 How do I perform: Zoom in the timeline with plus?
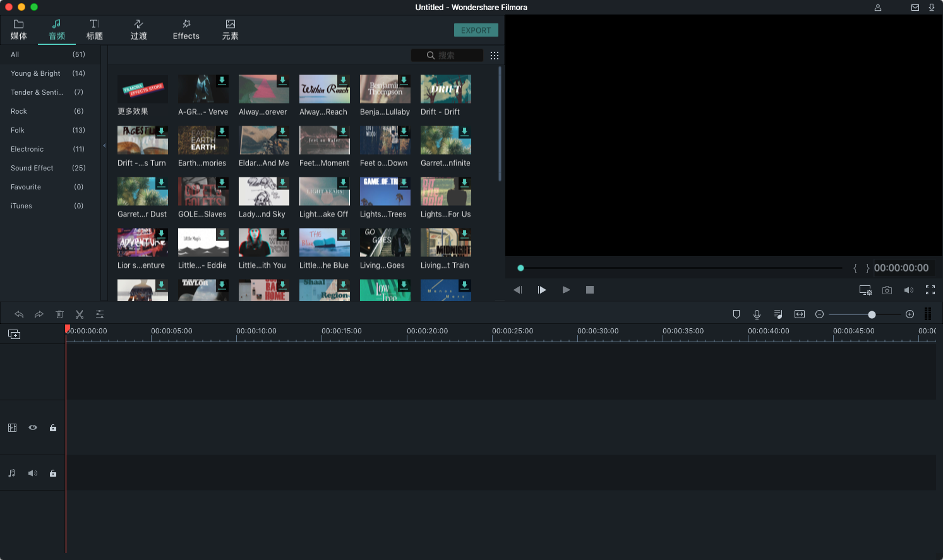(910, 314)
